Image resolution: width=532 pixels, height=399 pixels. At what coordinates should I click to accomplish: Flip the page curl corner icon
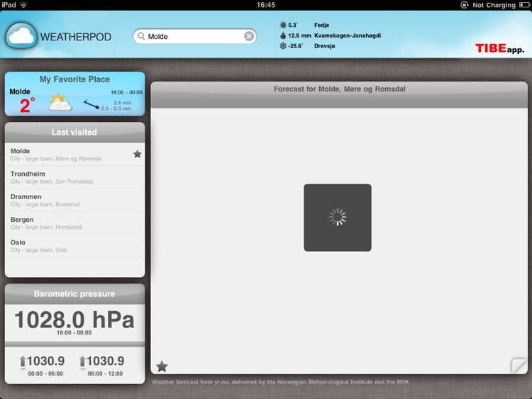coord(519,366)
